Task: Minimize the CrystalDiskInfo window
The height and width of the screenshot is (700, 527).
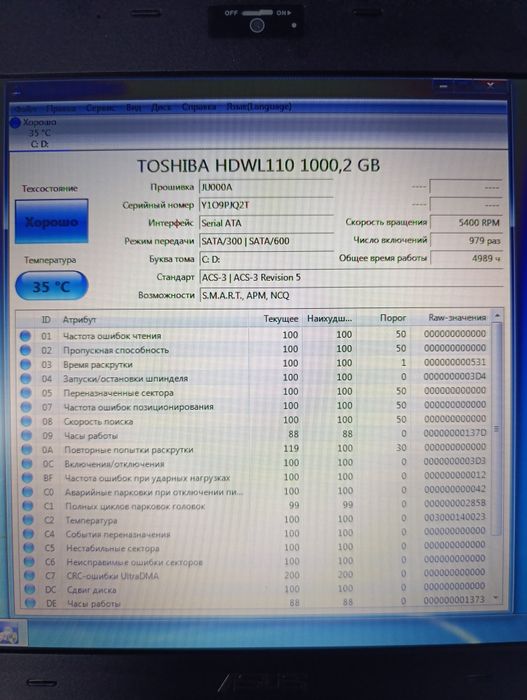Action: 443,86
